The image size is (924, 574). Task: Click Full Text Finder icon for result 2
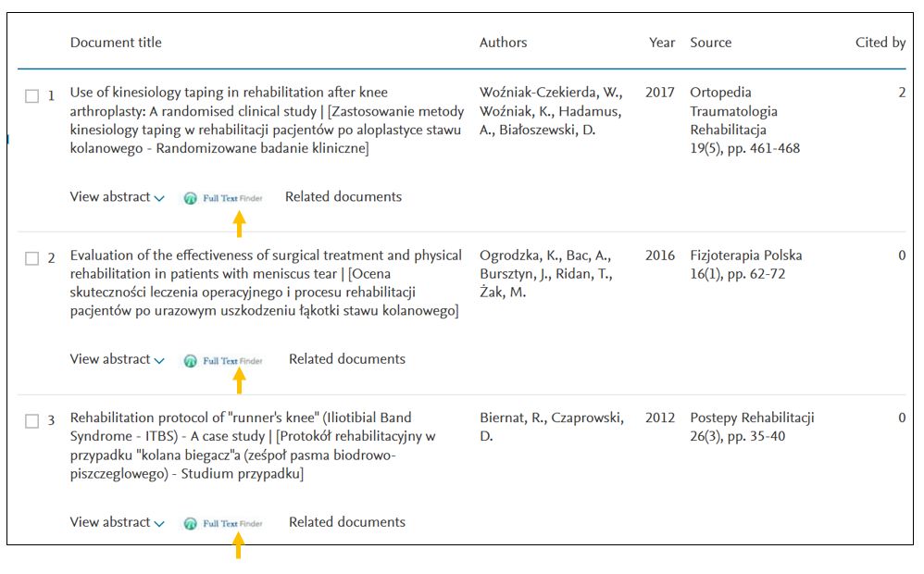coord(223,361)
